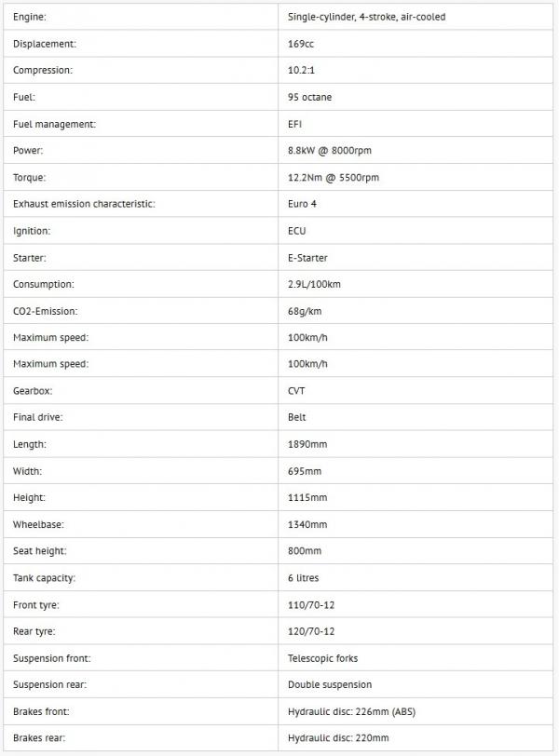Select the "Ignition:" label cell

pyautogui.click(x=32, y=230)
